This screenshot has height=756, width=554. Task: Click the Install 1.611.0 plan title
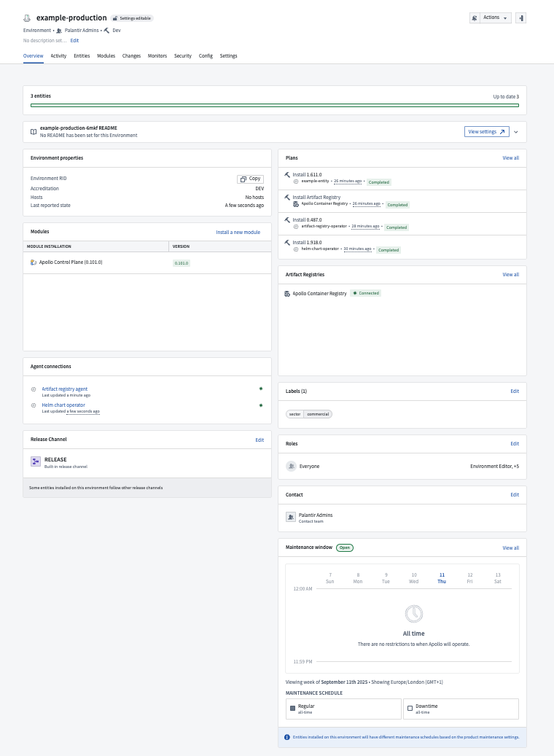[x=307, y=175]
